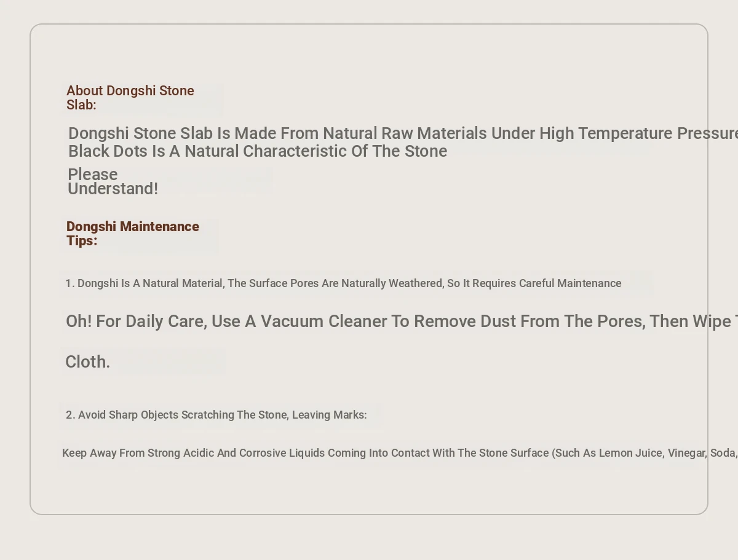Click tip 2 'Avoid Sharp Objects Scratching'
The height and width of the screenshot is (560, 738).
[216, 415]
